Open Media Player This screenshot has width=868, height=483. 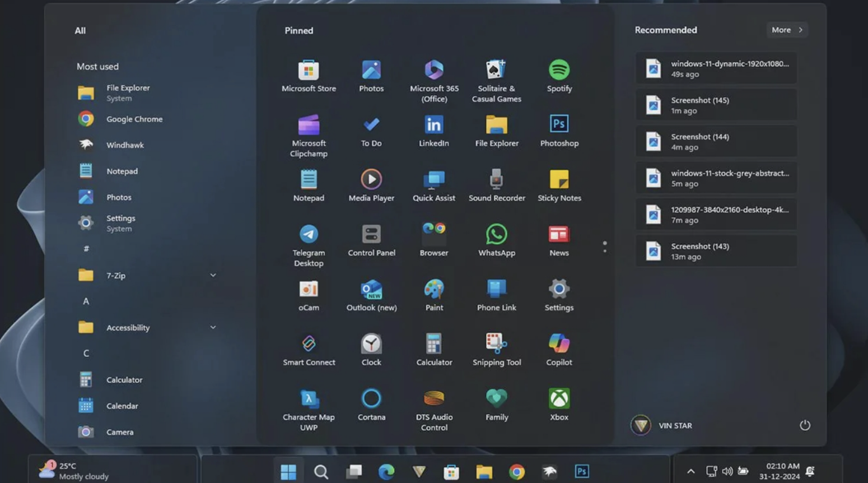[x=371, y=186]
